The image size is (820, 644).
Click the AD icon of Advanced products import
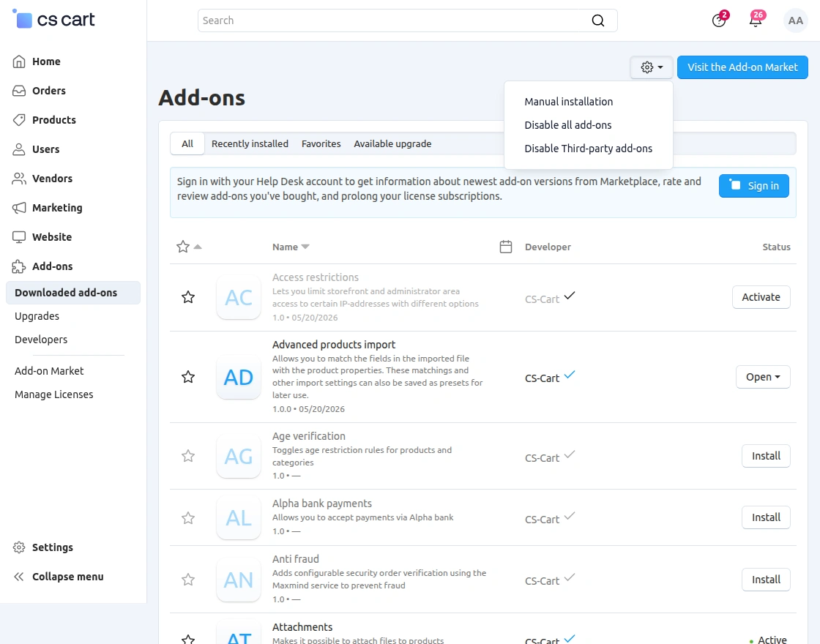pos(239,377)
